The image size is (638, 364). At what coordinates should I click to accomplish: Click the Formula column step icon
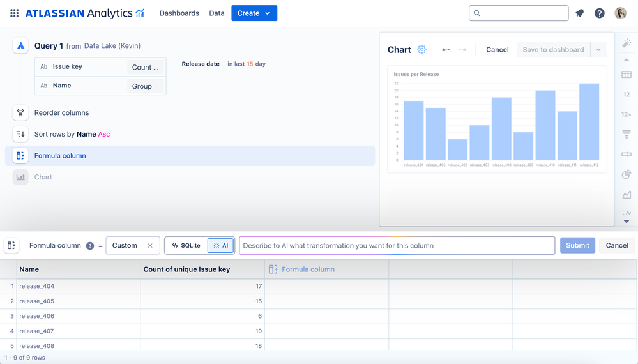click(20, 155)
